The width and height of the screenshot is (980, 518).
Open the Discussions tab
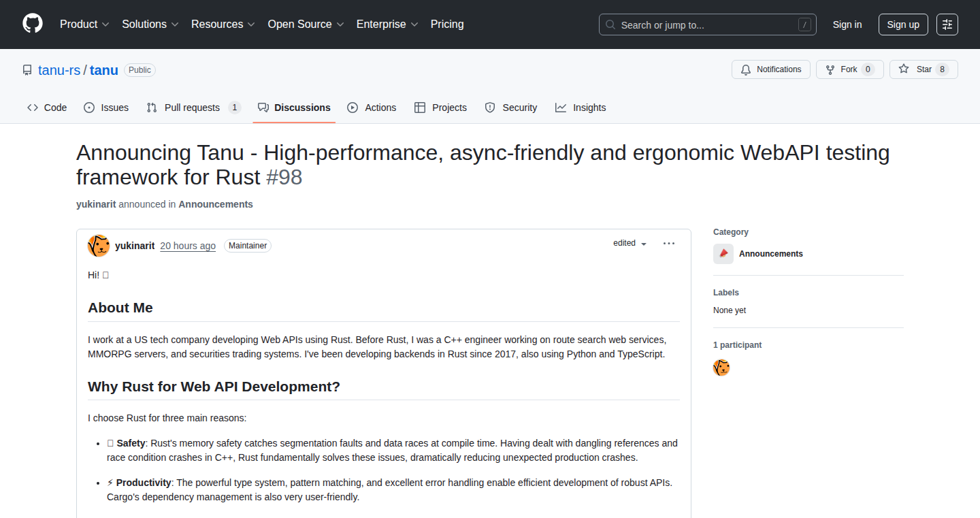[x=294, y=108]
